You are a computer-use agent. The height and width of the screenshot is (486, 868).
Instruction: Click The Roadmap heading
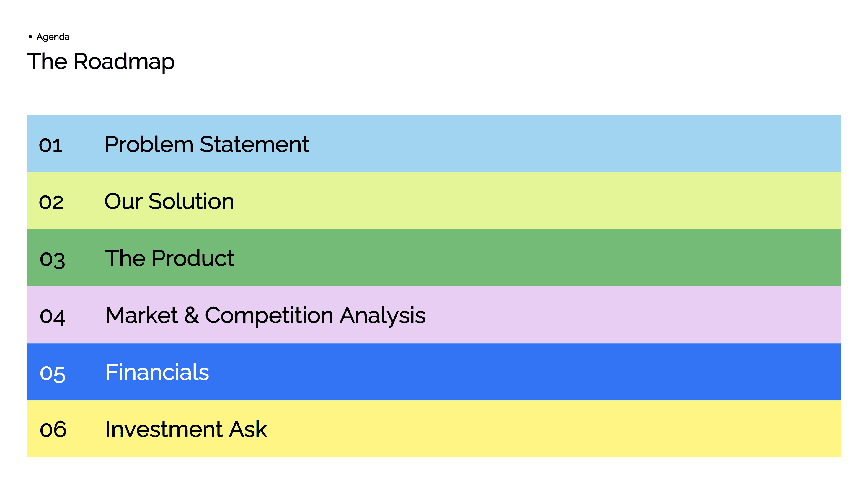pos(101,62)
